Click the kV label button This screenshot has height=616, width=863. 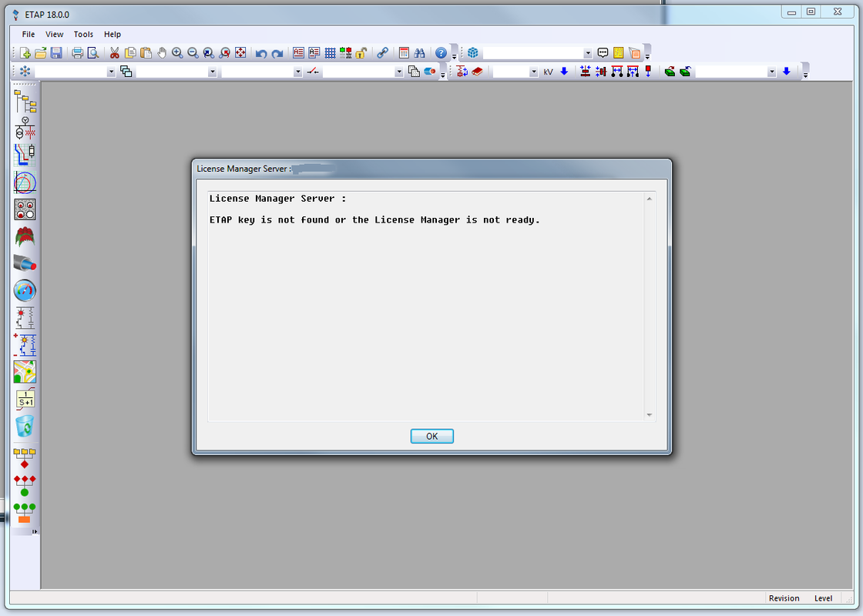548,72
